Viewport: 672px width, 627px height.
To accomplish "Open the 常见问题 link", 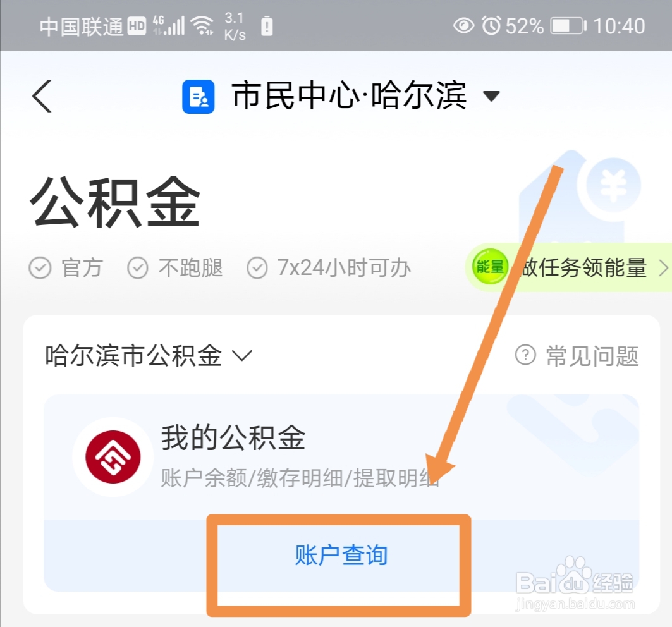I will pos(592,356).
